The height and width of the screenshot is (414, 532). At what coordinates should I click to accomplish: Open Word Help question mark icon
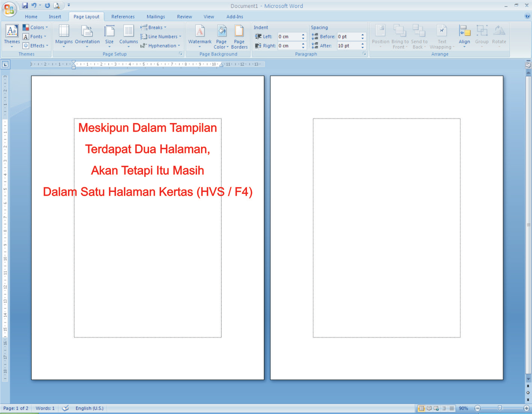(527, 16)
